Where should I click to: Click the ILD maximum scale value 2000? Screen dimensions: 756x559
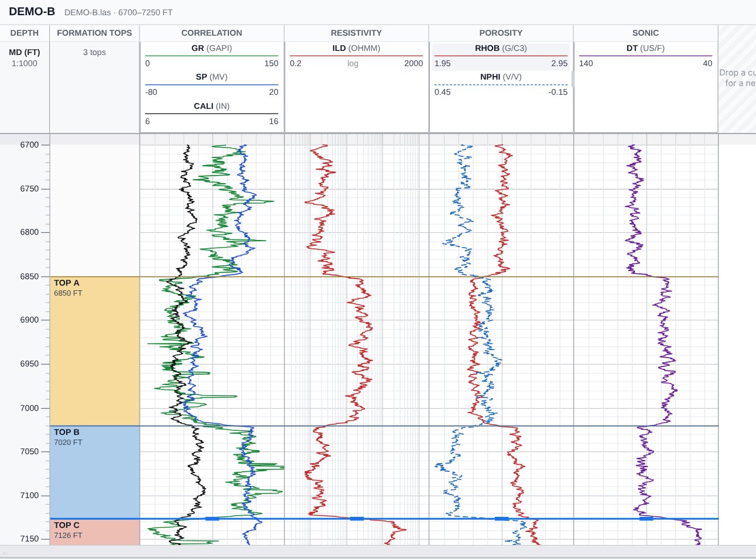point(413,63)
